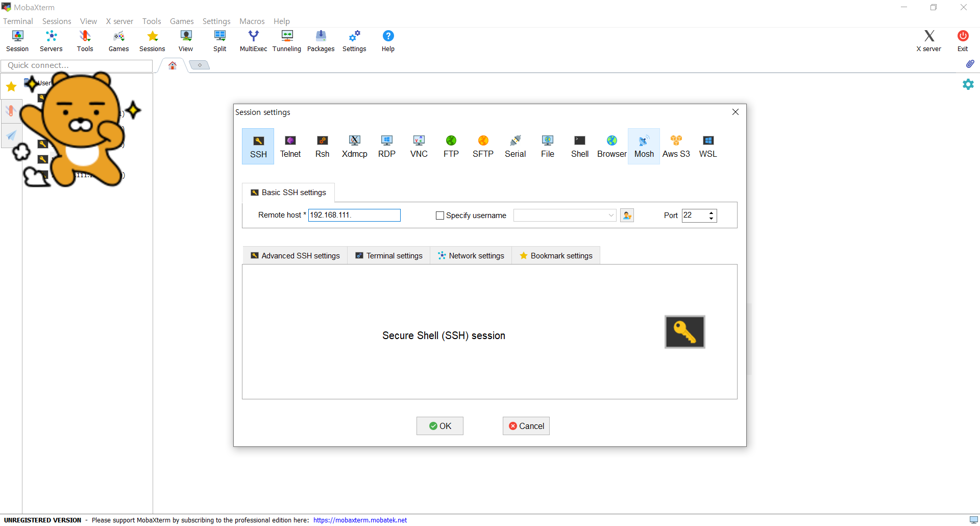Click the Split toolbar button
This screenshot has width=980, height=526.
click(219, 41)
